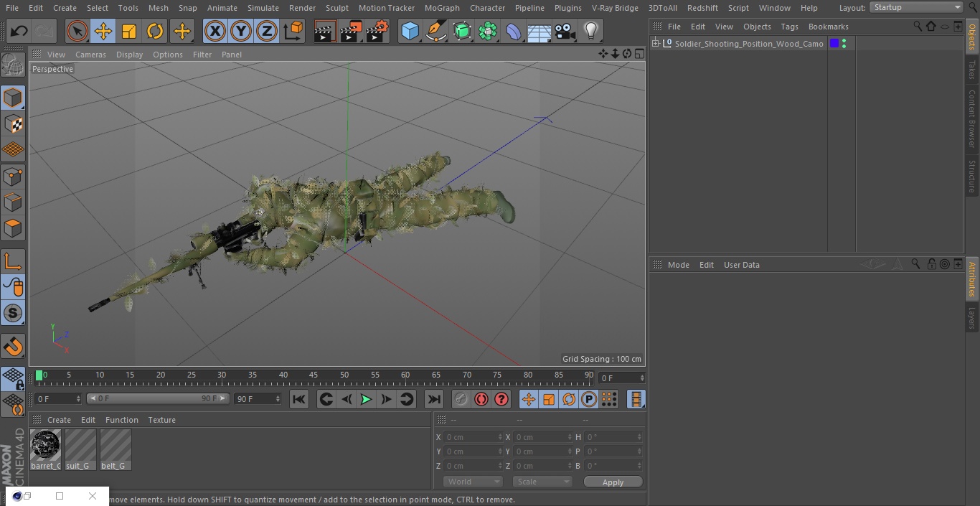Open the viewport Filter menu
The height and width of the screenshot is (506, 980).
(x=202, y=55)
